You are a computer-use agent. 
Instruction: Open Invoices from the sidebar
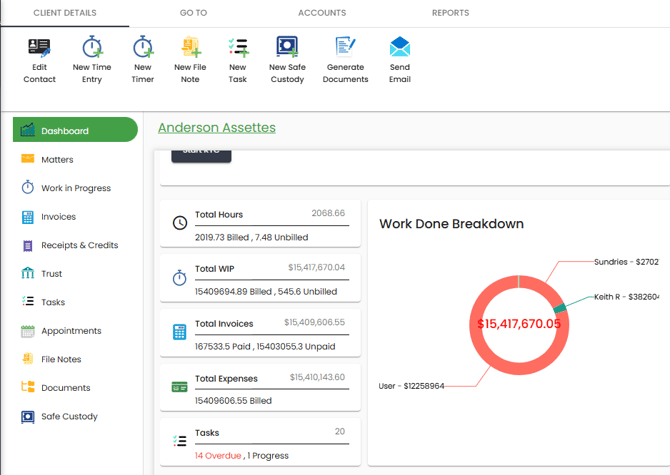(58, 217)
